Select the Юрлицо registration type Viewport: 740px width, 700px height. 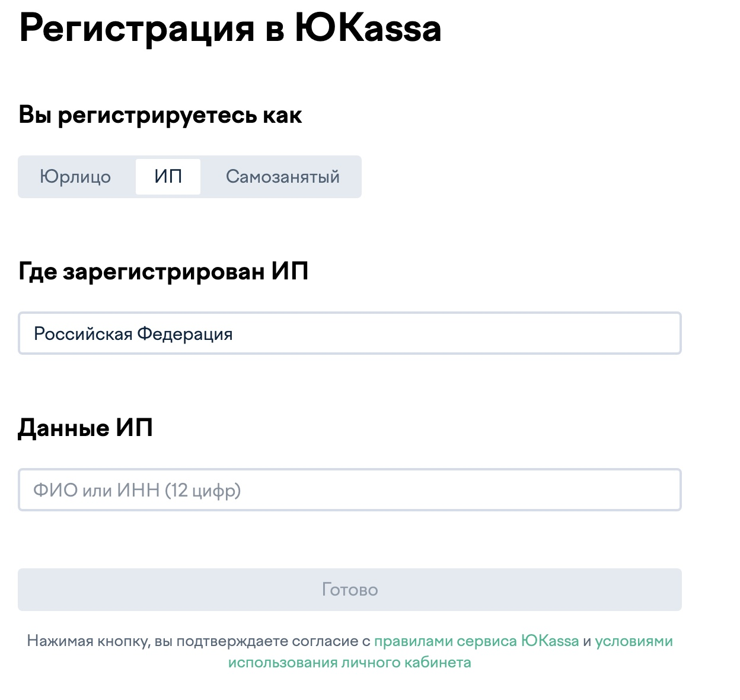click(x=75, y=177)
